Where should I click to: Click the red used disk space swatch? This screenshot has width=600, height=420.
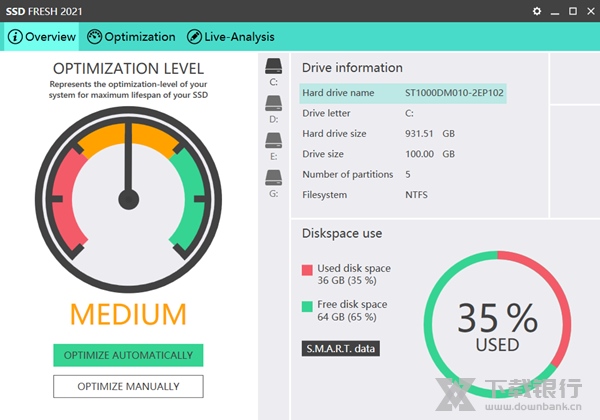click(x=307, y=270)
